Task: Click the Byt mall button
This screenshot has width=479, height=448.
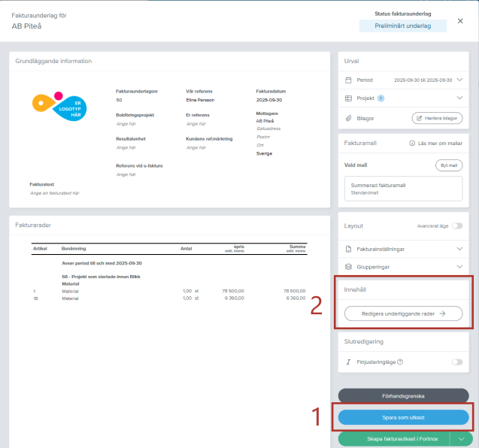Action: (x=448, y=165)
